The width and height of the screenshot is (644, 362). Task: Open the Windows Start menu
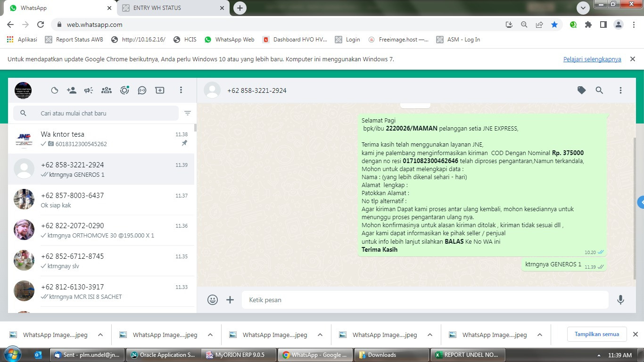click(x=12, y=354)
